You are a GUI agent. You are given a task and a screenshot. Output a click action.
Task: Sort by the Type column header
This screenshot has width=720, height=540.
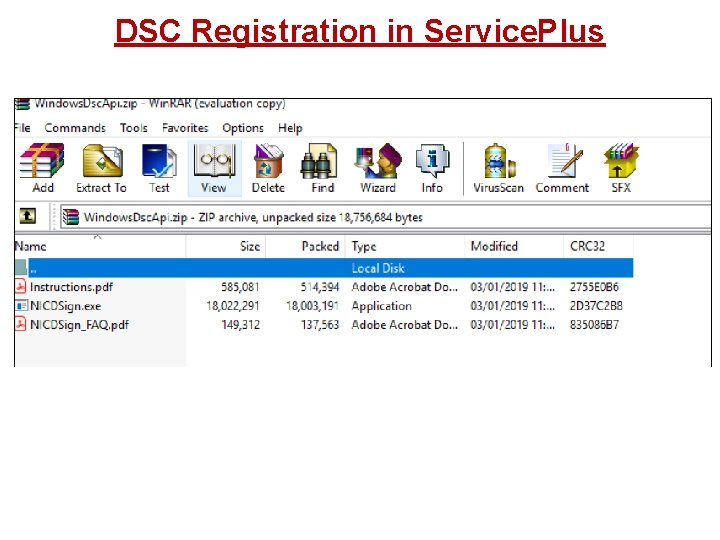(x=405, y=246)
